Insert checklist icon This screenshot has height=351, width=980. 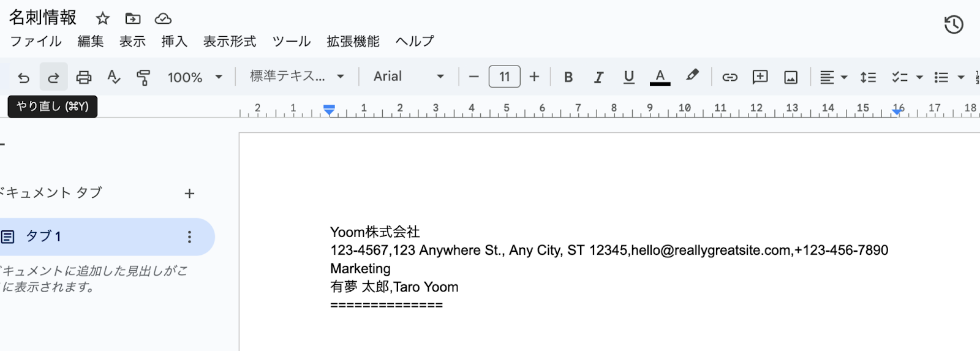click(x=900, y=77)
